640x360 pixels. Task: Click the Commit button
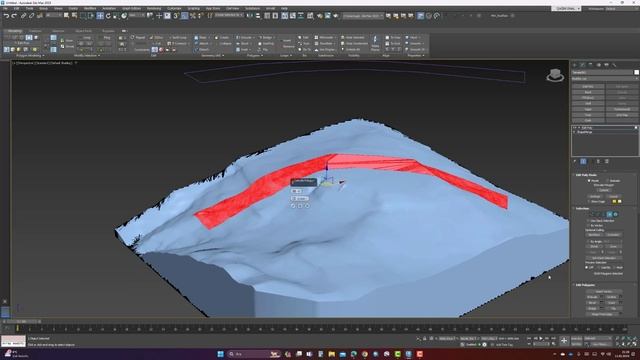click(x=604, y=190)
